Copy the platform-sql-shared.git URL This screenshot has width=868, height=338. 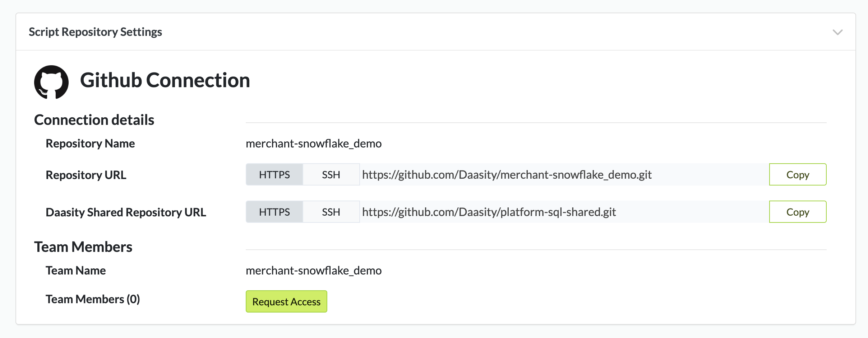click(798, 212)
